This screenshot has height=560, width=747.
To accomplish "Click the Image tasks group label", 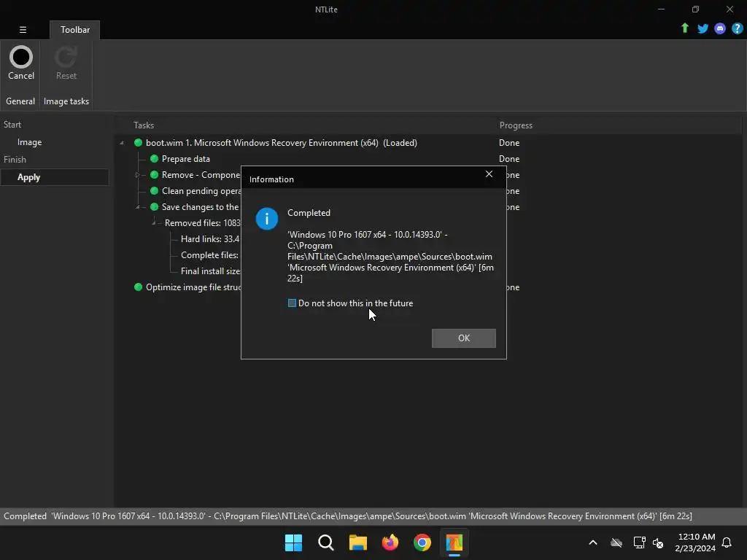I will pos(66,101).
